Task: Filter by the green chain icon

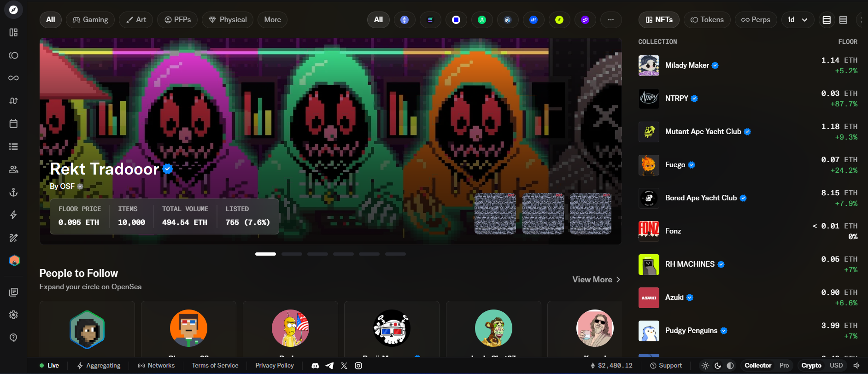Action: [482, 20]
